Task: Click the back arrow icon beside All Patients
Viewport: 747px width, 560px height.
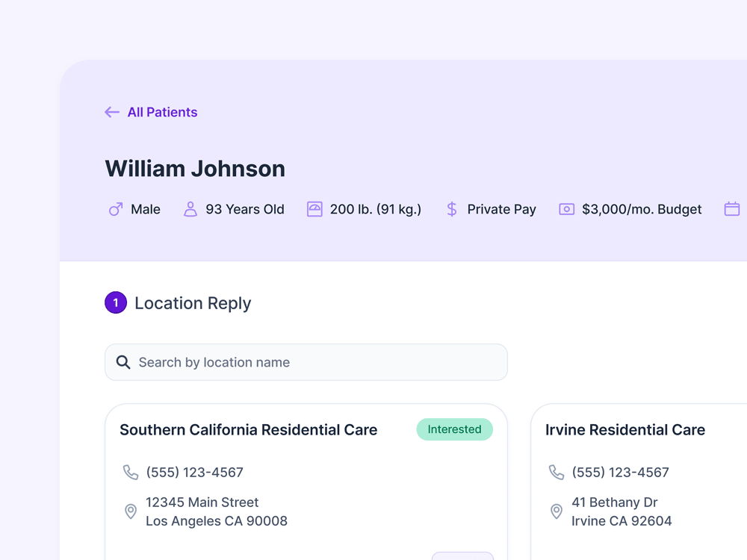Action: 112,113
